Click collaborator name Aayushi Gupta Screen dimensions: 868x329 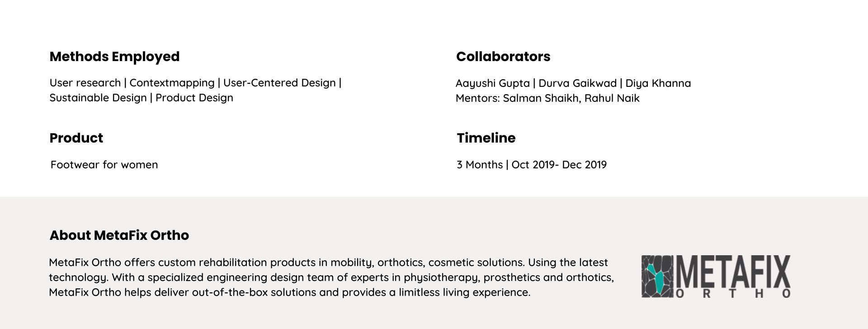tap(492, 83)
